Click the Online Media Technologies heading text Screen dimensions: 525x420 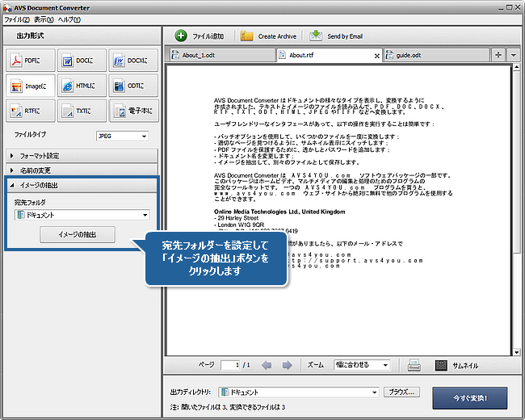click(x=279, y=212)
